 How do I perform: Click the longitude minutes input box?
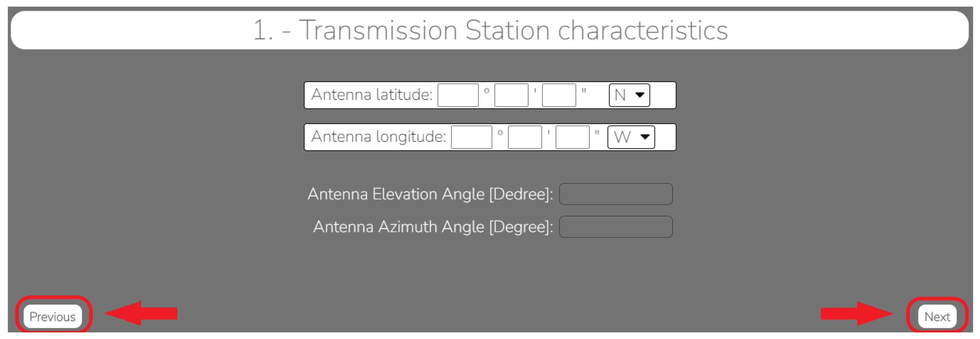524,137
